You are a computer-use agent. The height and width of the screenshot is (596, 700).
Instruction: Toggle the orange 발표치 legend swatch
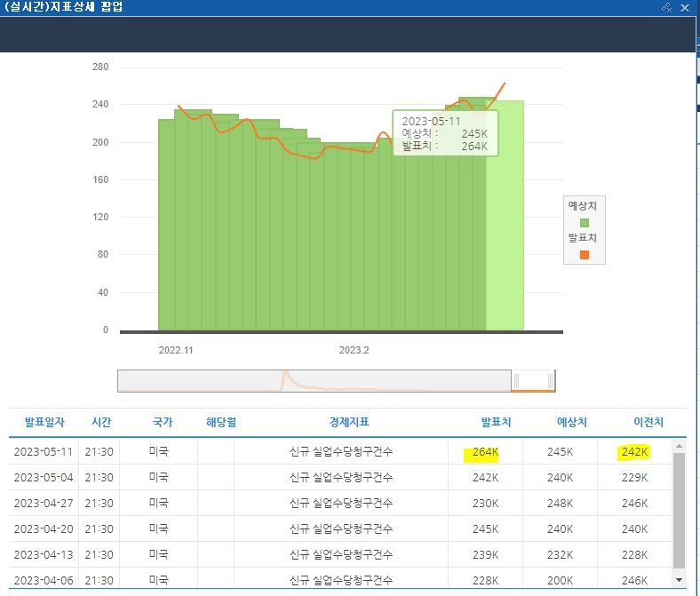coord(584,254)
